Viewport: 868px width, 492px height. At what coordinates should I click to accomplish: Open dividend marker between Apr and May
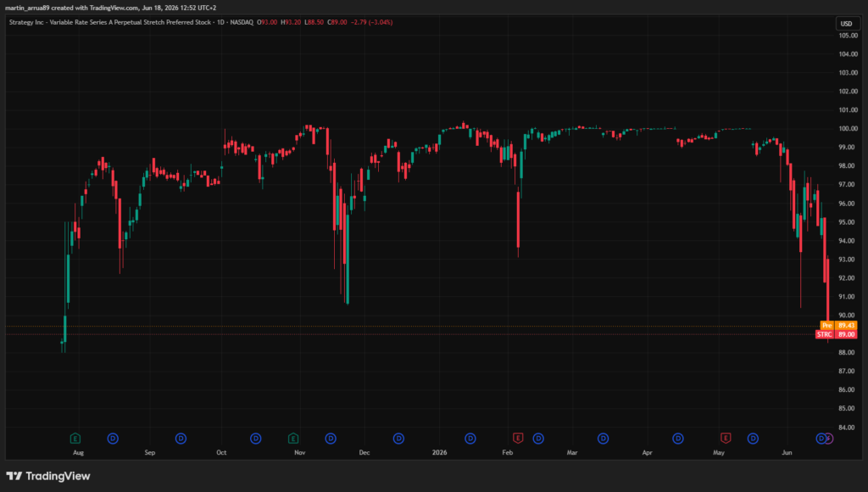(x=678, y=439)
